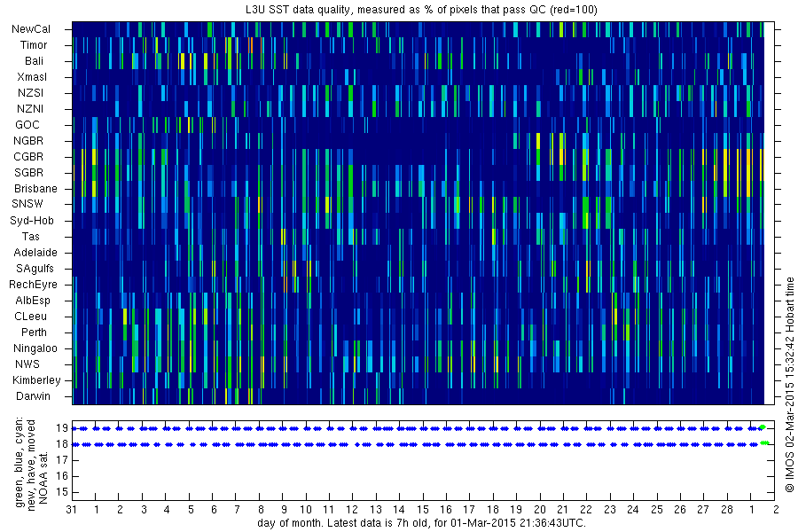This screenshot has width=798, height=532.
Task: Click the 'NOAA sat.' vertical axis label
Action: click(43, 476)
